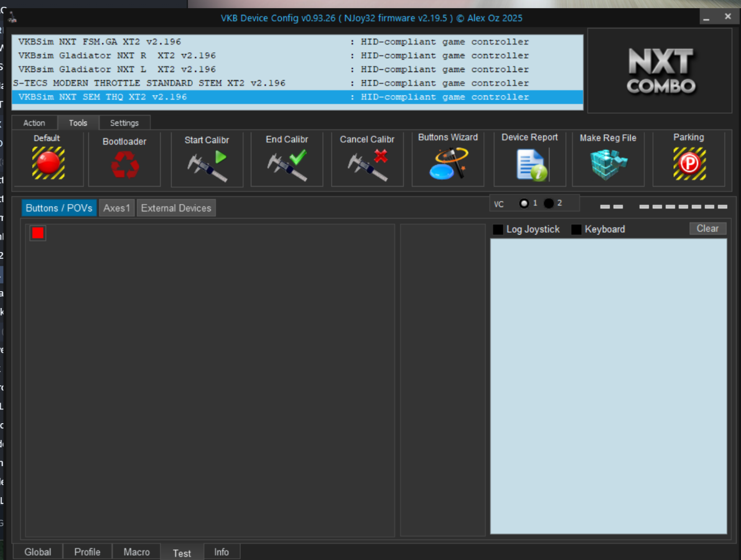This screenshot has height=560, width=741.
Task: Toggle the Keyboard checkbox
Action: (577, 230)
